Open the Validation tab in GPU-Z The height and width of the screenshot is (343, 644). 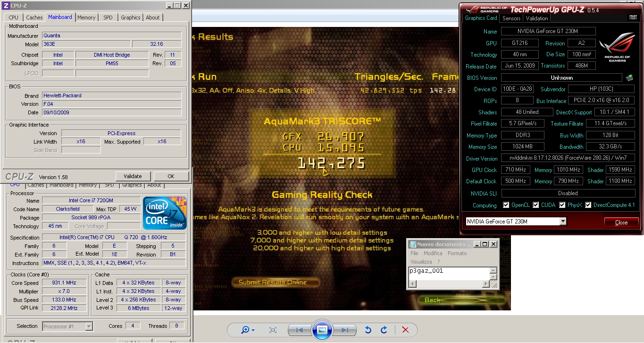[537, 18]
